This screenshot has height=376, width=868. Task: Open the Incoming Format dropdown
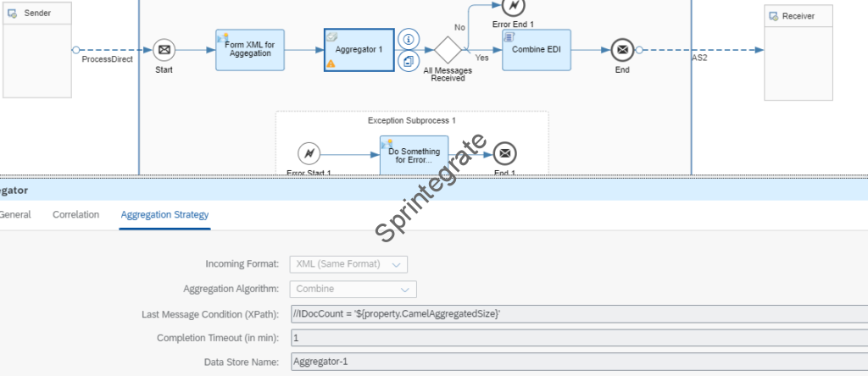tap(349, 264)
